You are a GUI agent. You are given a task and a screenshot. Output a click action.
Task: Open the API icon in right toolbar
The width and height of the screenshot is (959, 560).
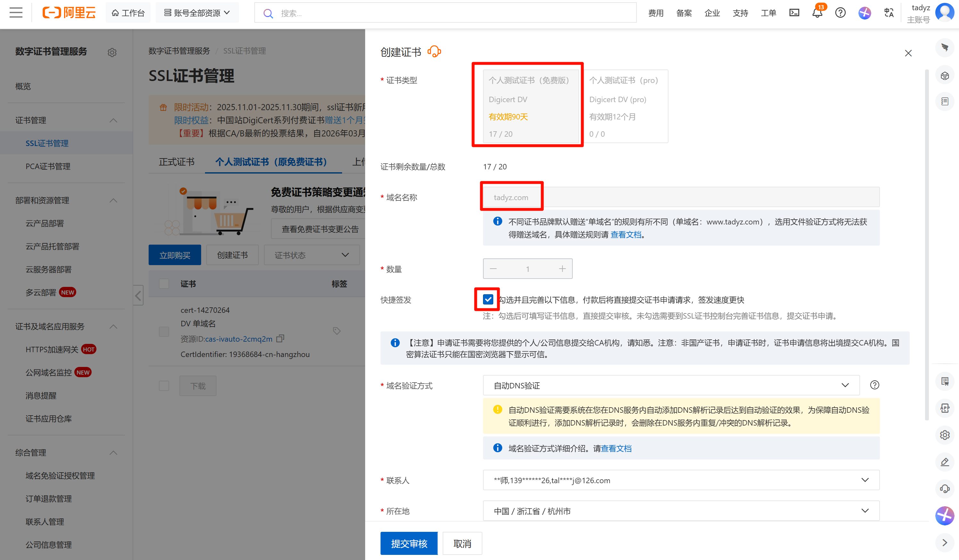(x=945, y=408)
